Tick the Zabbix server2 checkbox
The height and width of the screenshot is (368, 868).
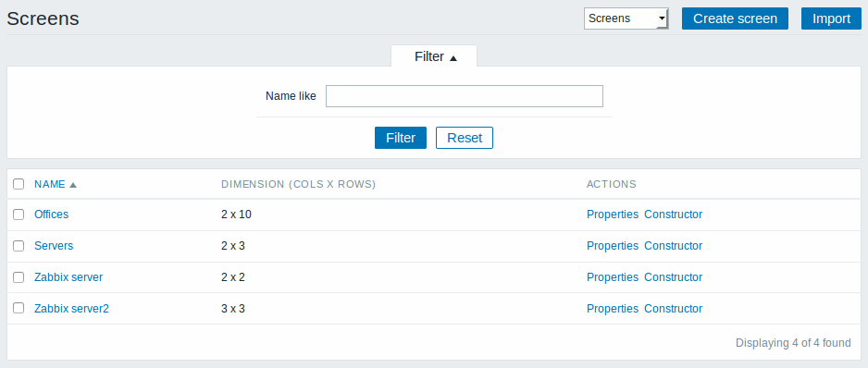(19, 308)
